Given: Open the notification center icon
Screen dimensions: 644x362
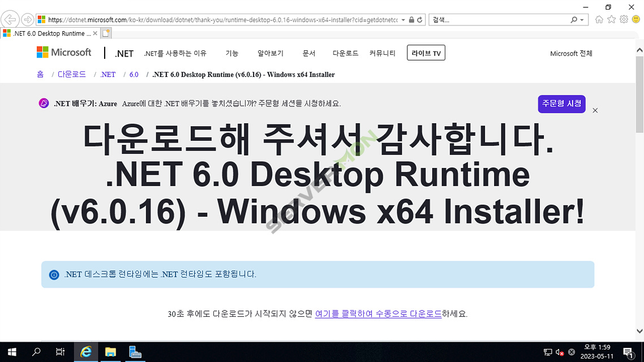Looking at the screenshot, I should tap(628, 352).
